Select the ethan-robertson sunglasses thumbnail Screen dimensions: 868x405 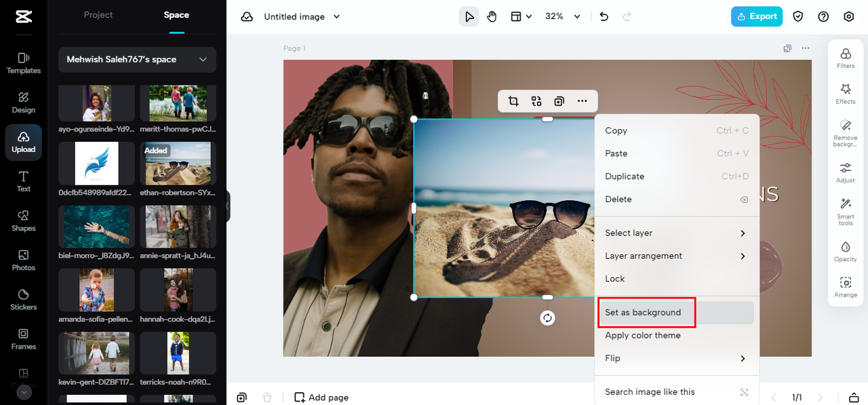tap(178, 163)
